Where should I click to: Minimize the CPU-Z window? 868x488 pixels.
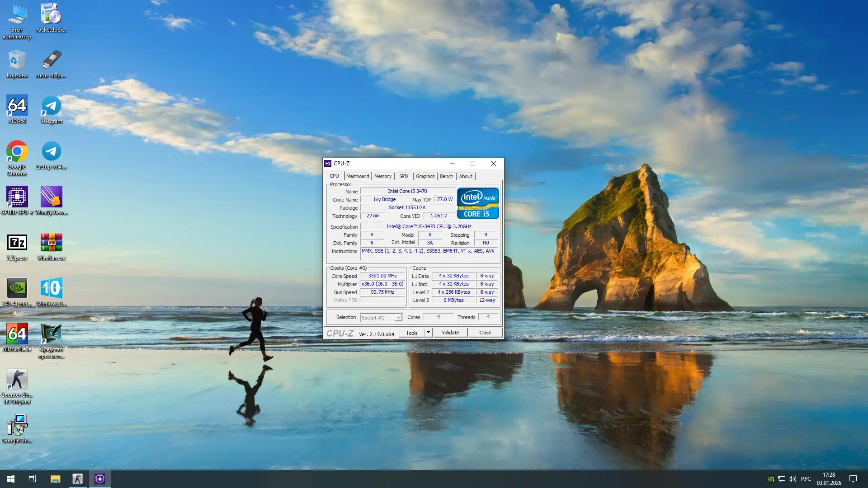(x=452, y=164)
